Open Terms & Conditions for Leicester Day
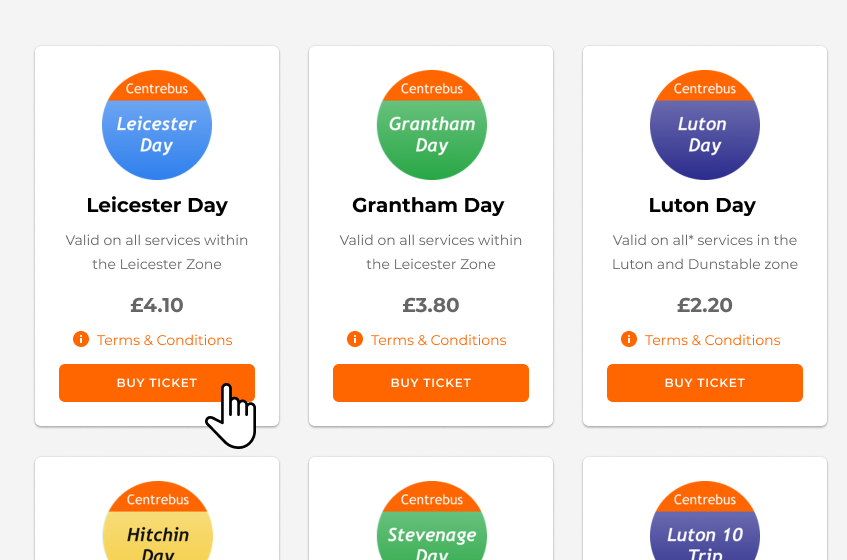Screen dimensions: 847x560 coord(165,340)
